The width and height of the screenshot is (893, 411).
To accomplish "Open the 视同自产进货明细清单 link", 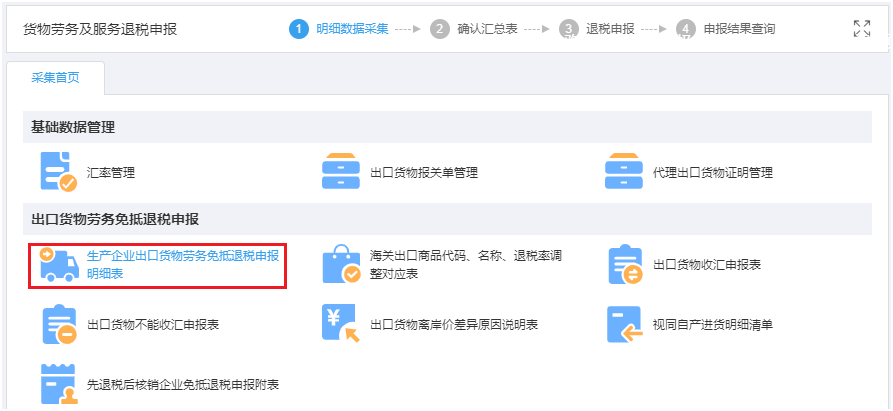I will (x=713, y=325).
